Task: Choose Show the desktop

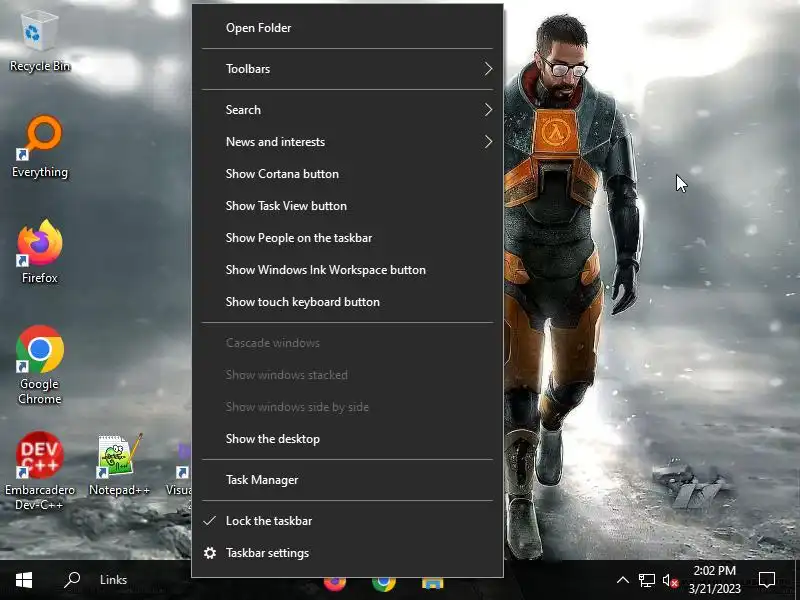Action: pos(347,439)
